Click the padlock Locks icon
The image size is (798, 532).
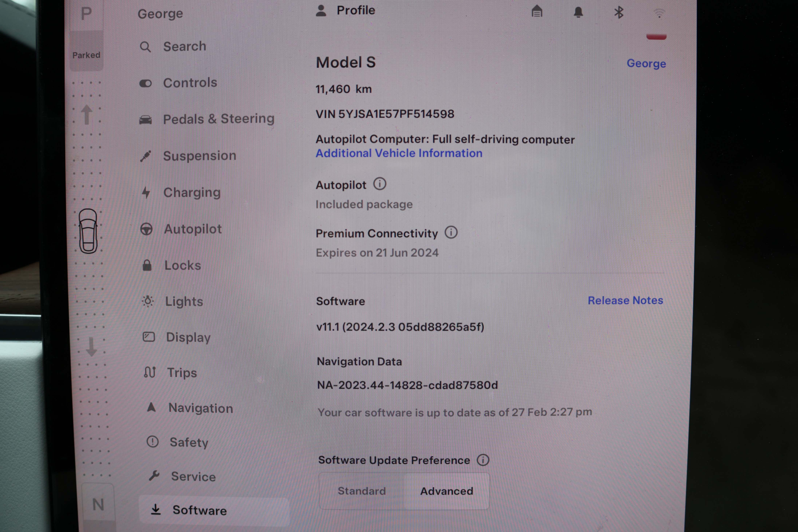(147, 265)
